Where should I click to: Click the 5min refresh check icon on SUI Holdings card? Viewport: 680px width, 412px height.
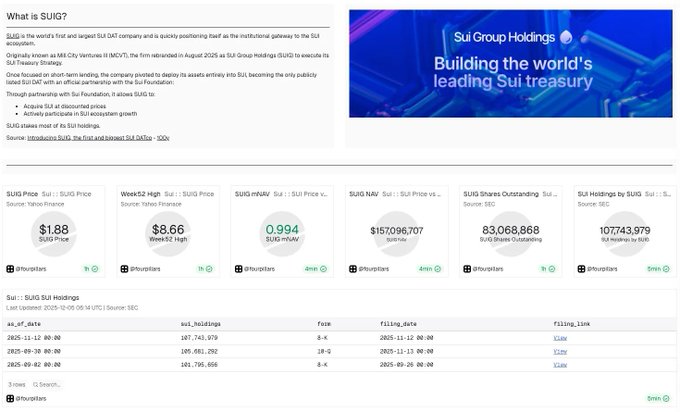point(666,269)
